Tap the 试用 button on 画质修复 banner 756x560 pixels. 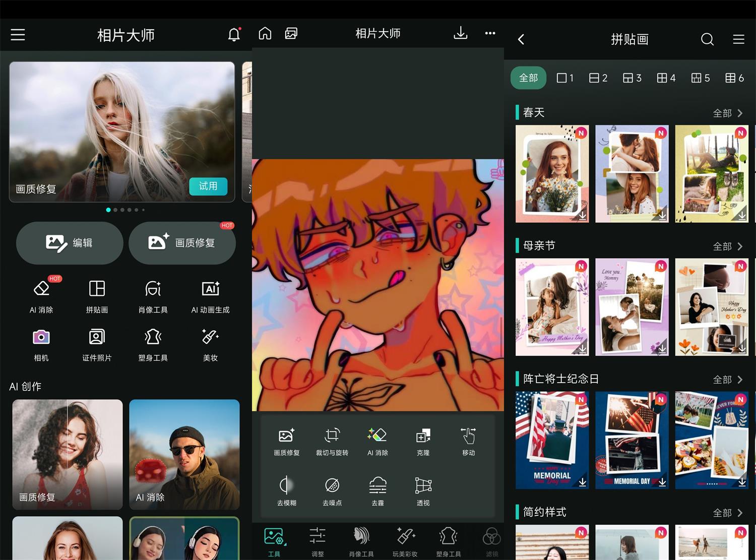point(208,186)
